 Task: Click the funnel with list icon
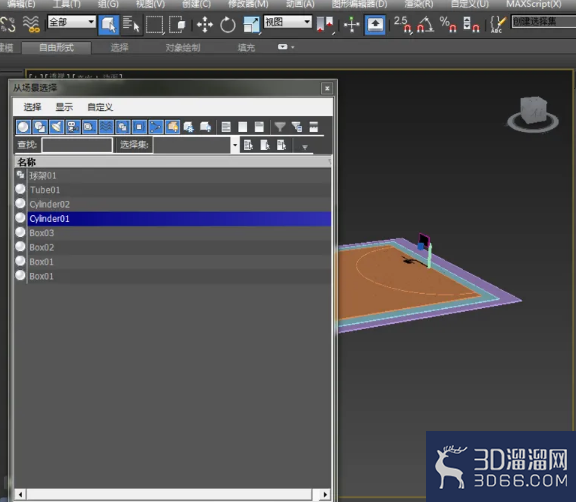[x=297, y=127]
